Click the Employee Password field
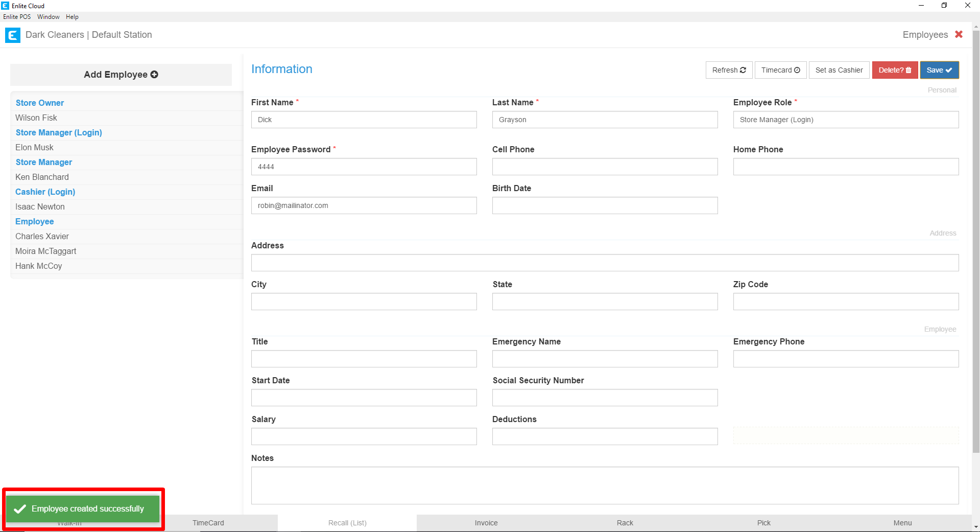Viewport: 980px width, 532px height. (364, 167)
